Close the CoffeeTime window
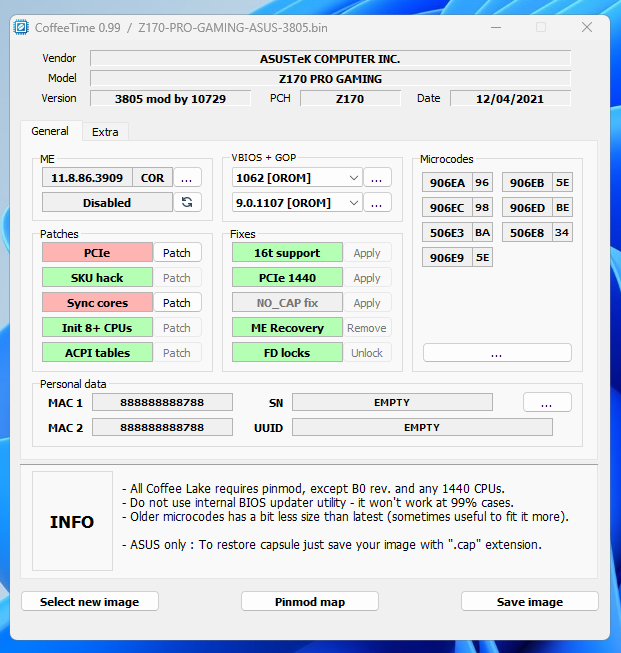Screen dimensions: 621x653 pos(587,27)
